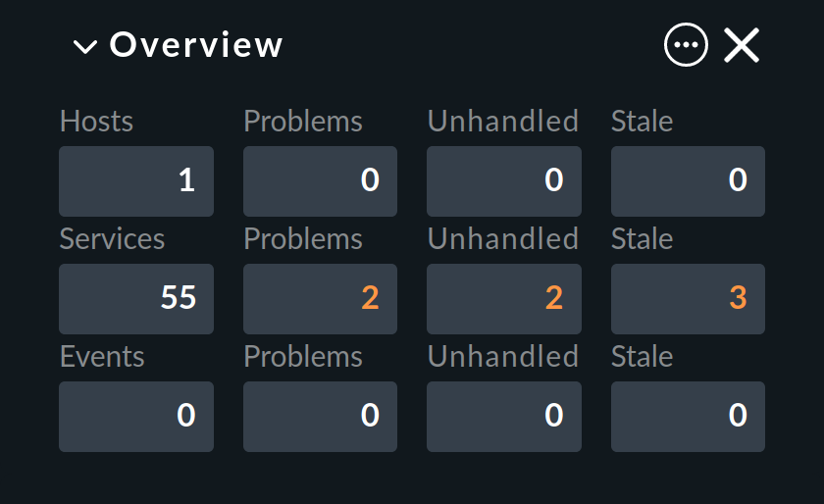Open host Stale count of 0
The height and width of the screenshot is (504, 824).
click(x=688, y=181)
